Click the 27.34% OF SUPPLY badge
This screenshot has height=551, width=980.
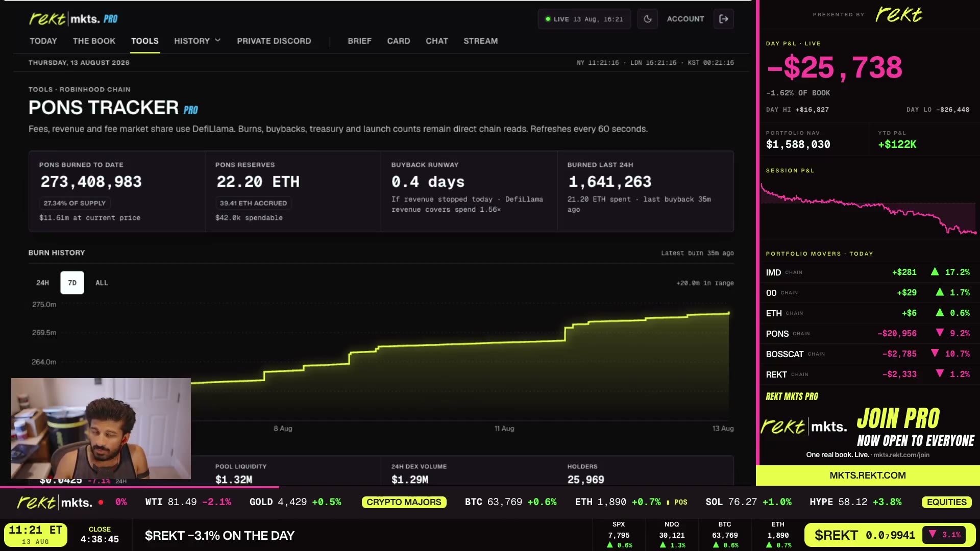75,203
